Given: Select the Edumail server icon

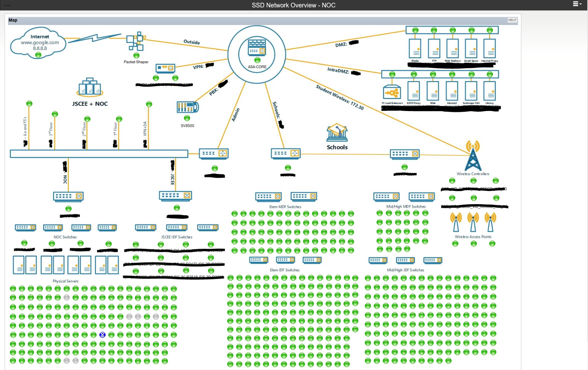Looking at the screenshot, I should 452,91.
